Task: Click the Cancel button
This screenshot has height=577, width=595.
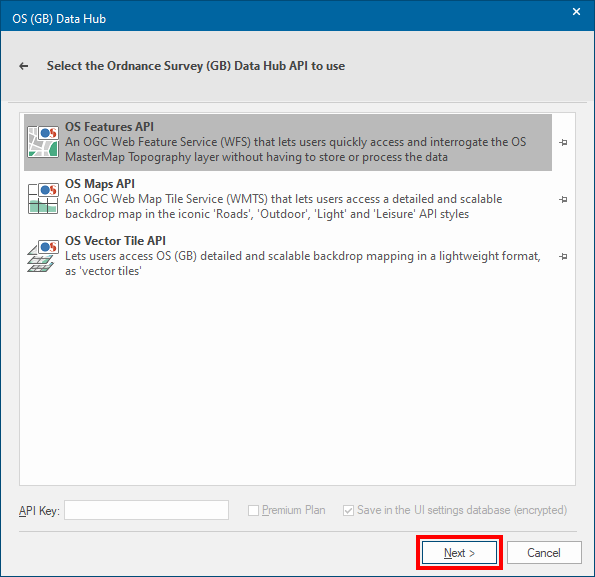Action: tap(544, 553)
